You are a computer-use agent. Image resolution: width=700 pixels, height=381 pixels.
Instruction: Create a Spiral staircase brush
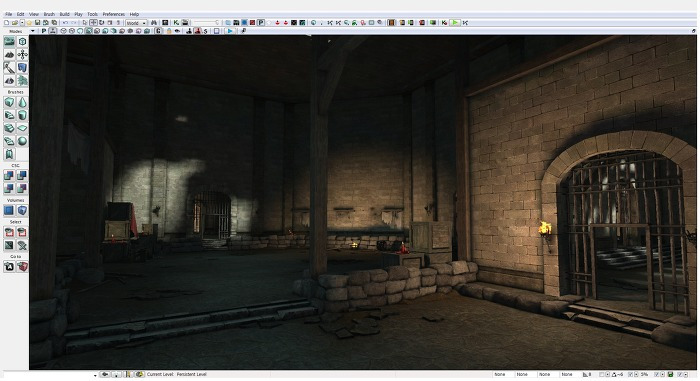[x=9, y=141]
